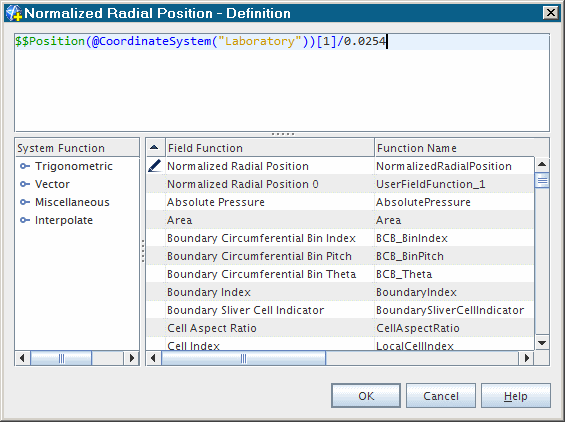Image resolution: width=565 pixels, height=422 pixels.
Task: Expand the Vector function group
Action: click(25, 184)
